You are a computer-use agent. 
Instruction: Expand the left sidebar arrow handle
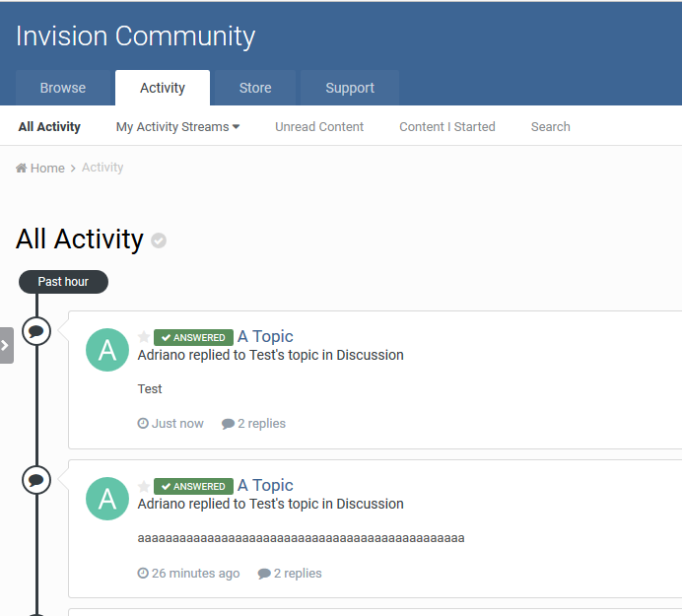[x=6, y=345]
